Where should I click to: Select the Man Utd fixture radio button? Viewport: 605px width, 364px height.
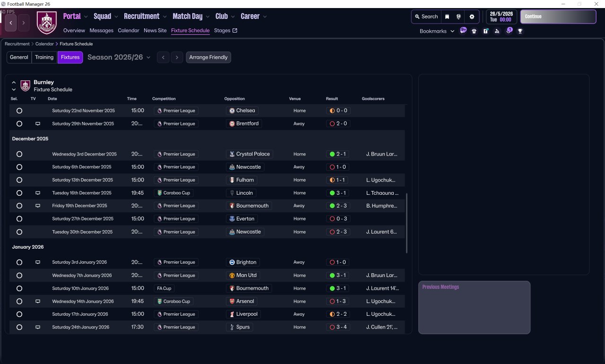tap(19, 275)
